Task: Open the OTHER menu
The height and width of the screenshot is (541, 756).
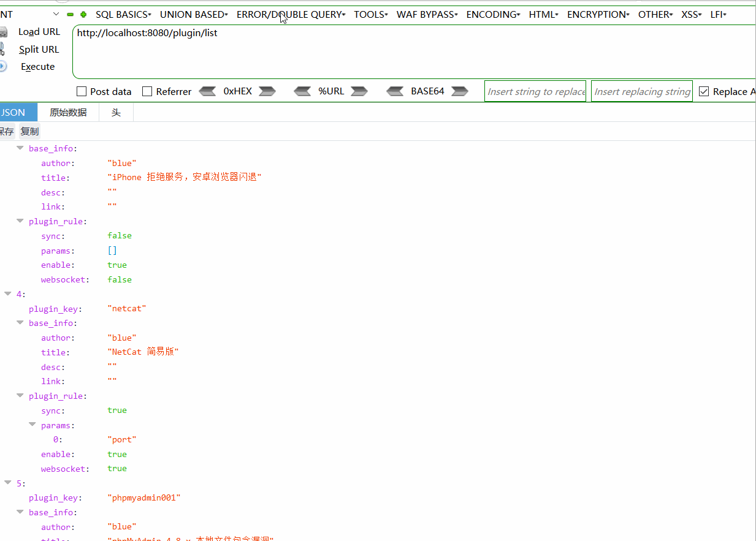Action: (655, 14)
